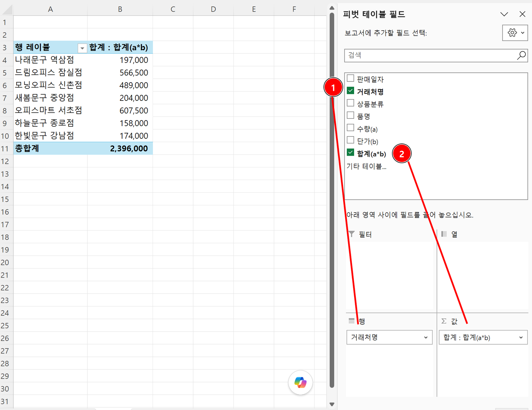Select the 총합계 label cell
The width and height of the screenshot is (532, 410).
pyautogui.click(x=50, y=148)
